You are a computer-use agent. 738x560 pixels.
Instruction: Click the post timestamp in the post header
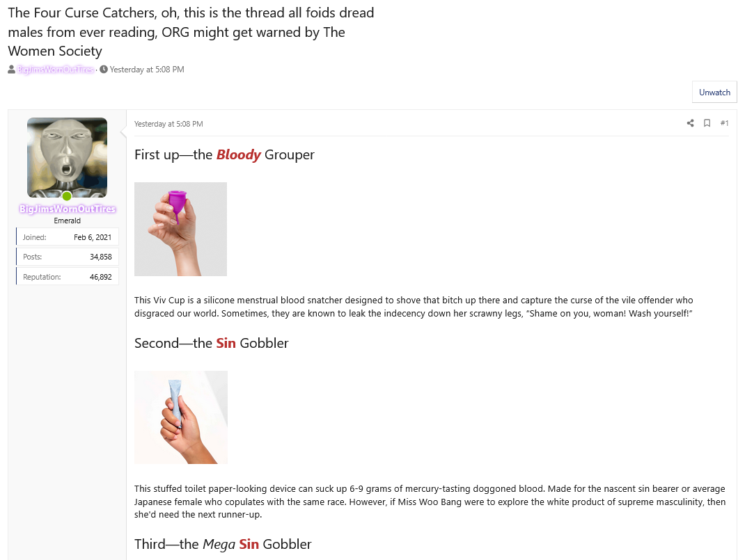tap(168, 124)
